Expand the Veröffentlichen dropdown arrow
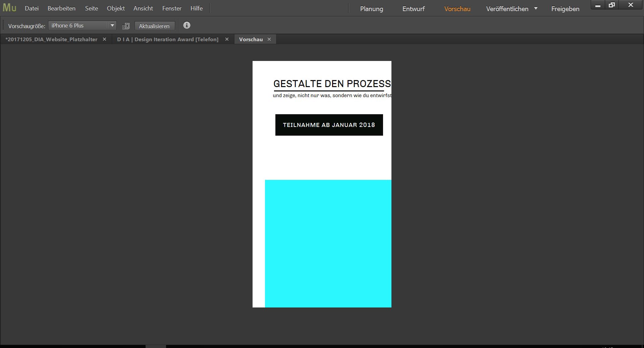The height and width of the screenshot is (348, 644). coord(536,8)
